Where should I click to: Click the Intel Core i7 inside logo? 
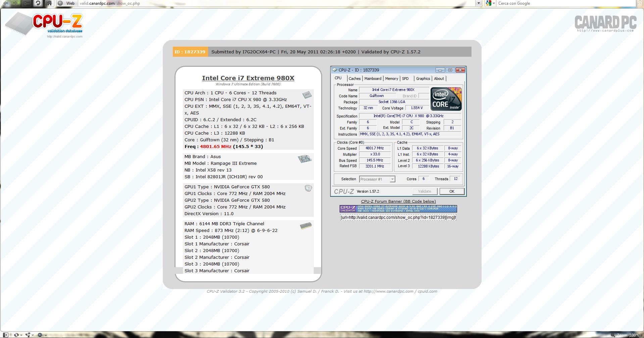(446, 99)
